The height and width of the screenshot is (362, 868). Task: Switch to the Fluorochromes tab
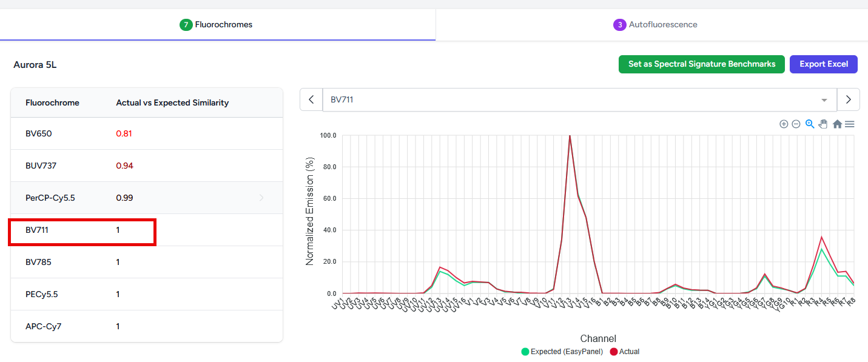pos(217,25)
